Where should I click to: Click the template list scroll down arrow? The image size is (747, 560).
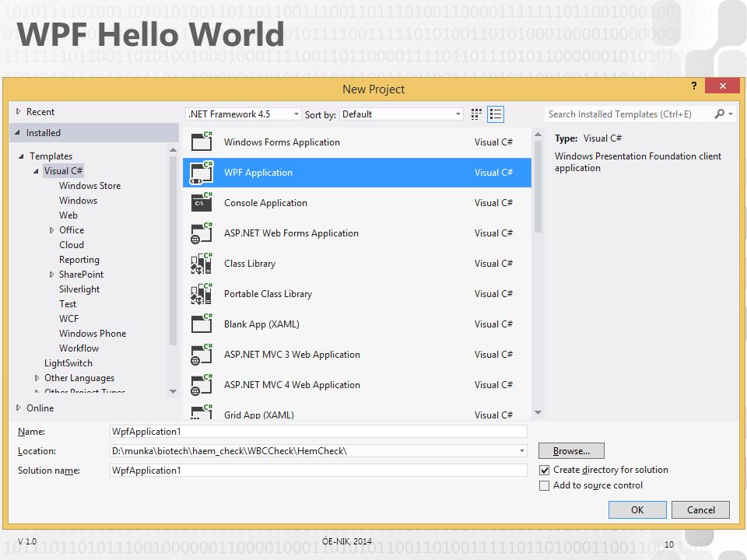pos(538,412)
